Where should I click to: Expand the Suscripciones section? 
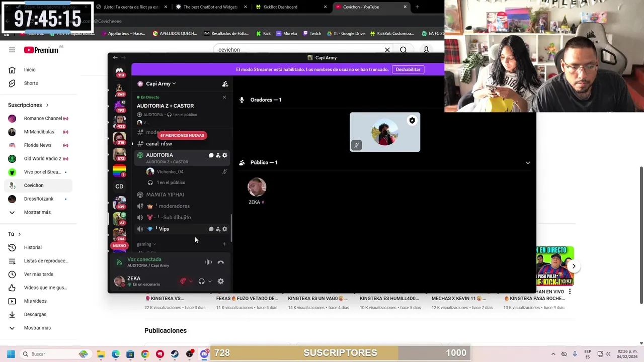click(x=29, y=105)
